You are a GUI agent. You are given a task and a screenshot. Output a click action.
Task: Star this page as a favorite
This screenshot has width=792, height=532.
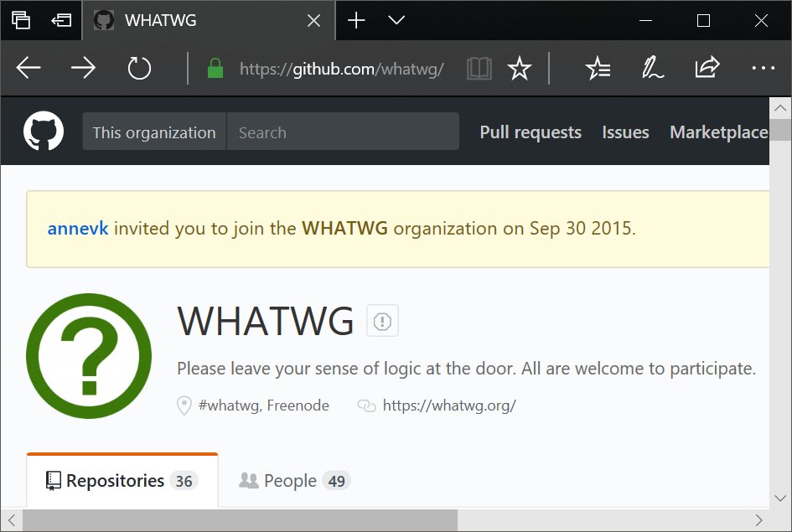pyautogui.click(x=520, y=69)
